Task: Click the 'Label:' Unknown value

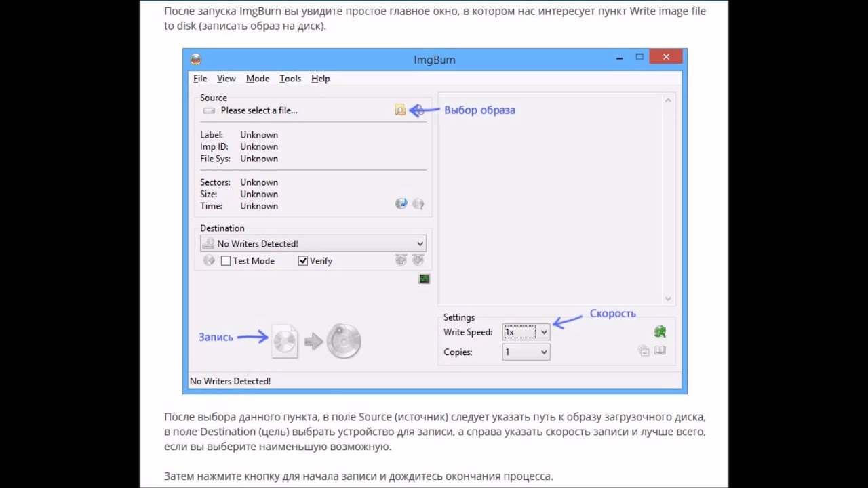Action: pyautogui.click(x=259, y=135)
